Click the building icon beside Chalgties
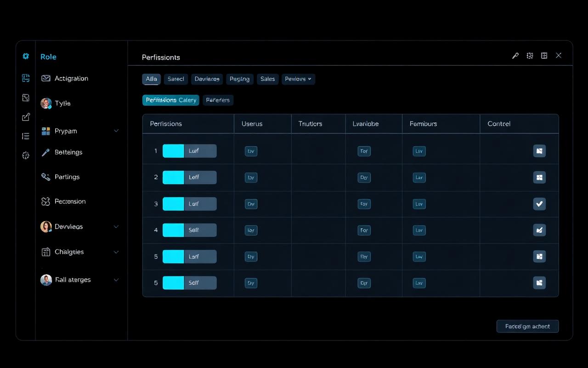This screenshot has height=368, width=588. [x=45, y=252]
